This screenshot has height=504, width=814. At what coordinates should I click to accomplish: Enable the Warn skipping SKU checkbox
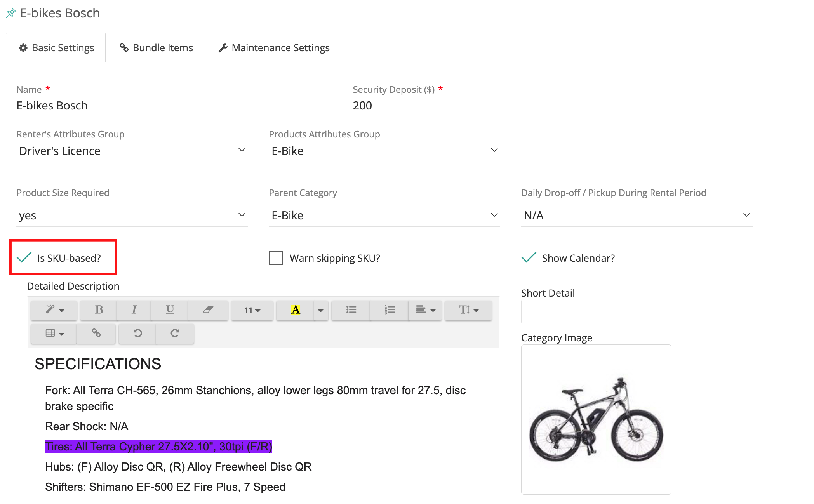276,258
